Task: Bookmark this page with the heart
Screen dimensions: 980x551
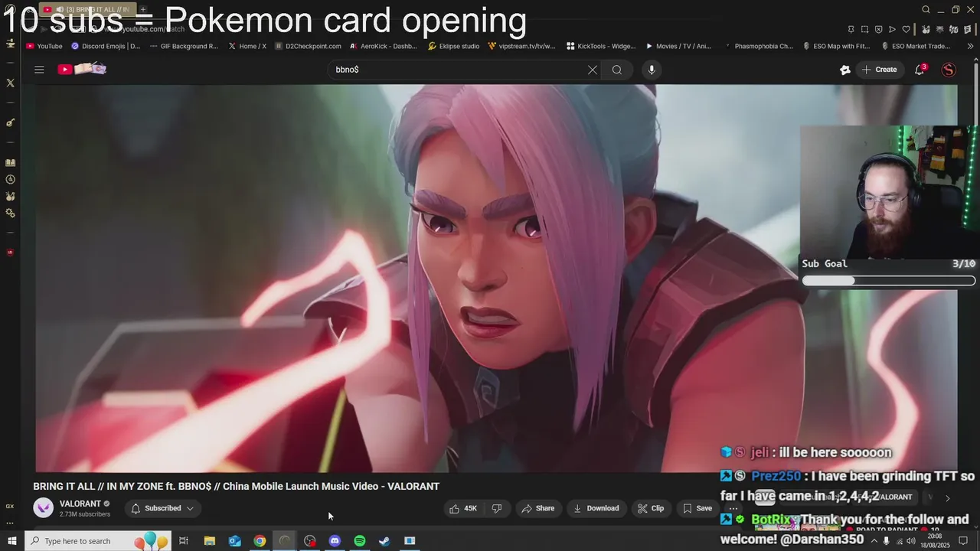Action: [x=906, y=29]
